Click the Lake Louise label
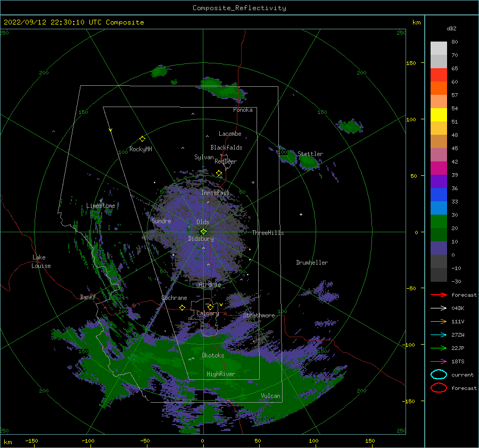Screen dimensions: 479x448 [41, 262]
